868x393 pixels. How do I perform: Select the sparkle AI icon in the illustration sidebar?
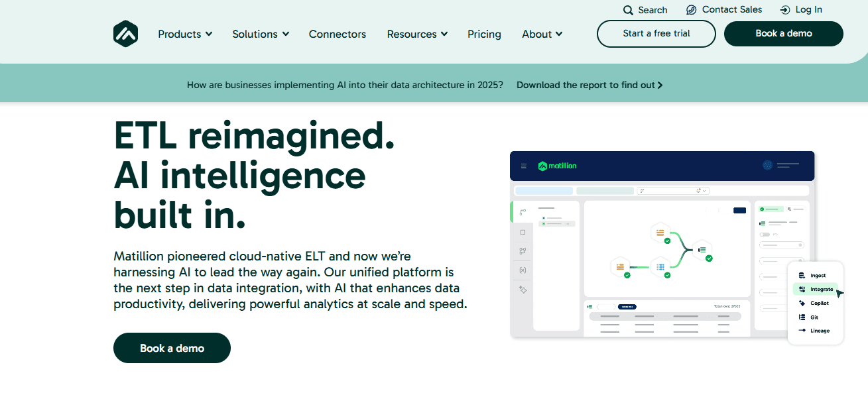pos(523,290)
